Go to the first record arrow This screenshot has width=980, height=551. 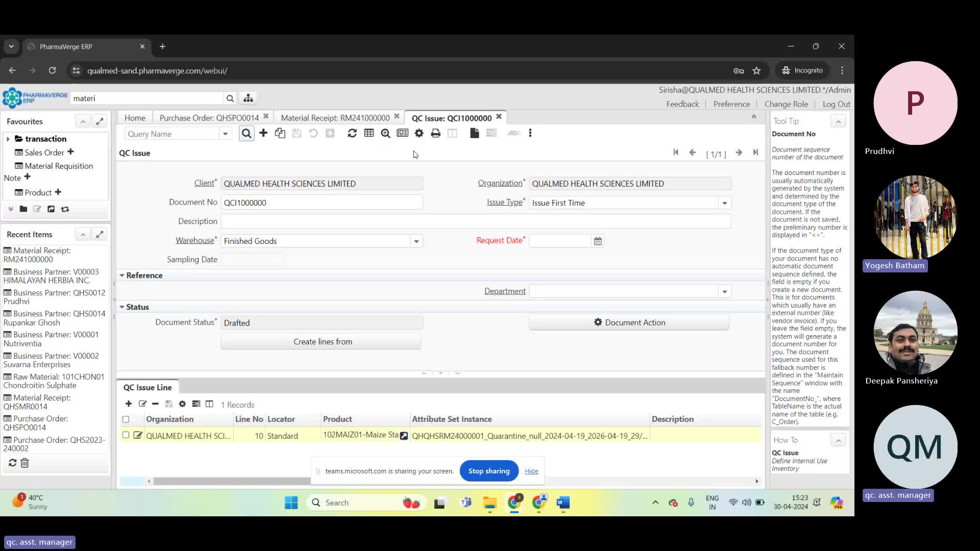[x=676, y=153]
